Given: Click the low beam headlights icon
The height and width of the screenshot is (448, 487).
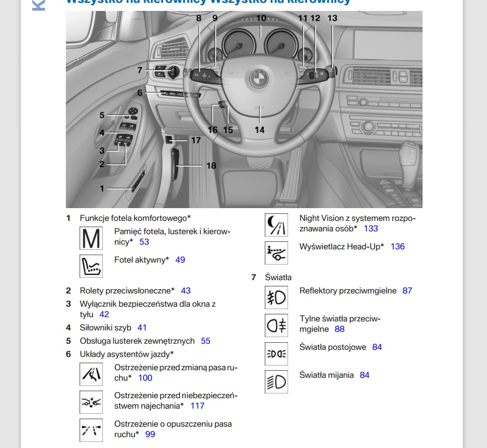Looking at the screenshot, I should pos(276,382).
